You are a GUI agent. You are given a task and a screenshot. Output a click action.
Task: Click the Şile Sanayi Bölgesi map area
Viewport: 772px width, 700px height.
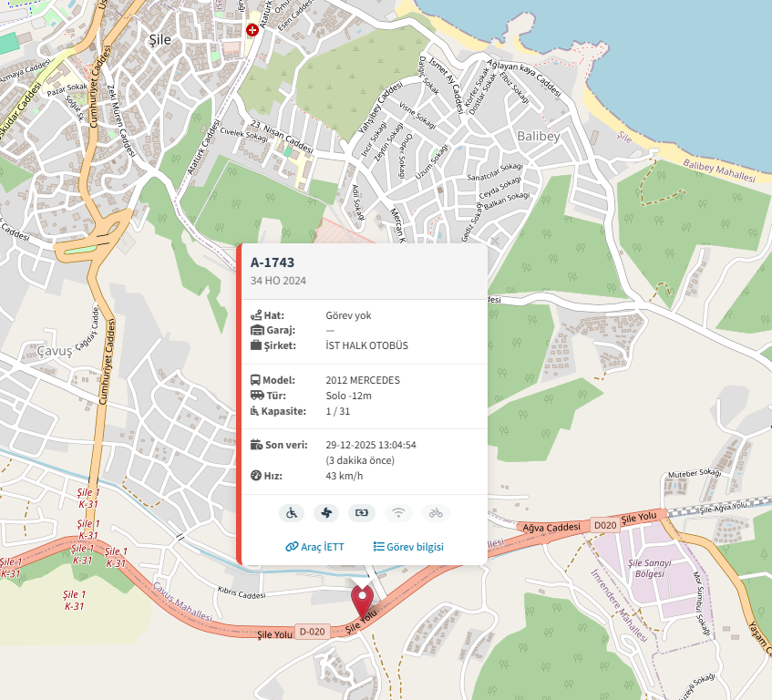pos(650,570)
